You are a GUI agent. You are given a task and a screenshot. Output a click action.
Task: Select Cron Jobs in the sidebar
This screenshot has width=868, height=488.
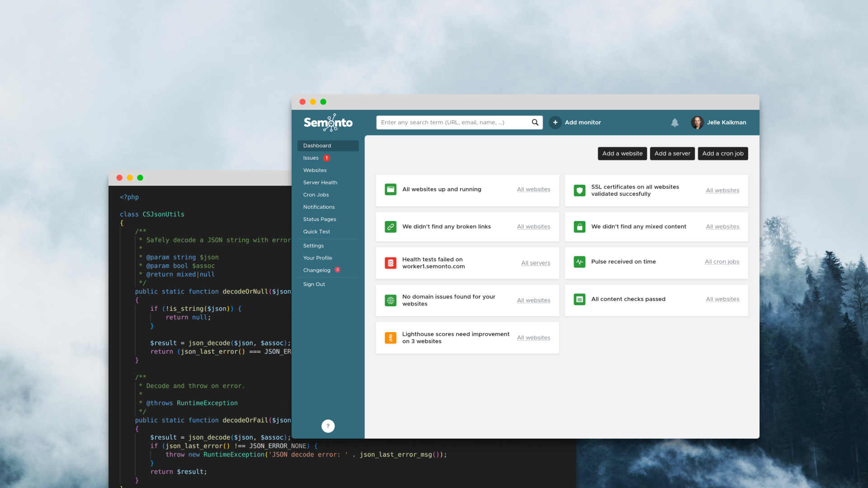(x=316, y=195)
